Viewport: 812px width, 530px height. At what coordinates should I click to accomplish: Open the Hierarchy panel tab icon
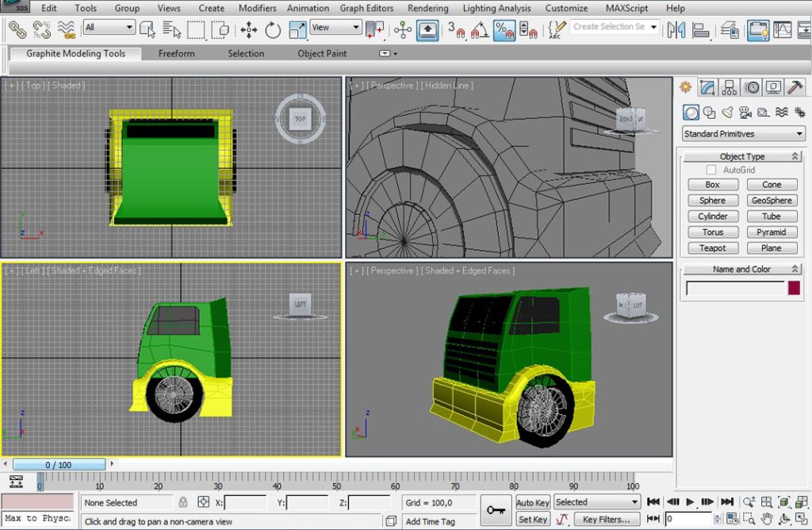coord(730,87)
